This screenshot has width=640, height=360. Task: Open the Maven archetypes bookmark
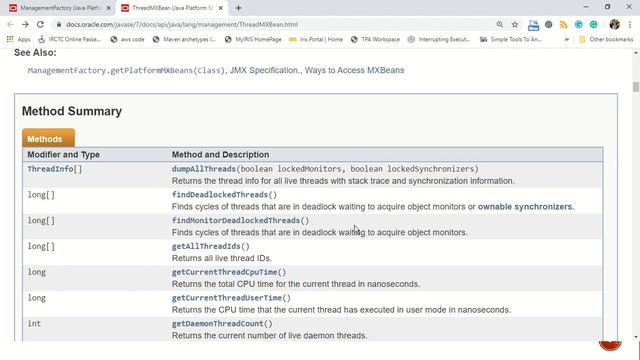click(184, 39)
